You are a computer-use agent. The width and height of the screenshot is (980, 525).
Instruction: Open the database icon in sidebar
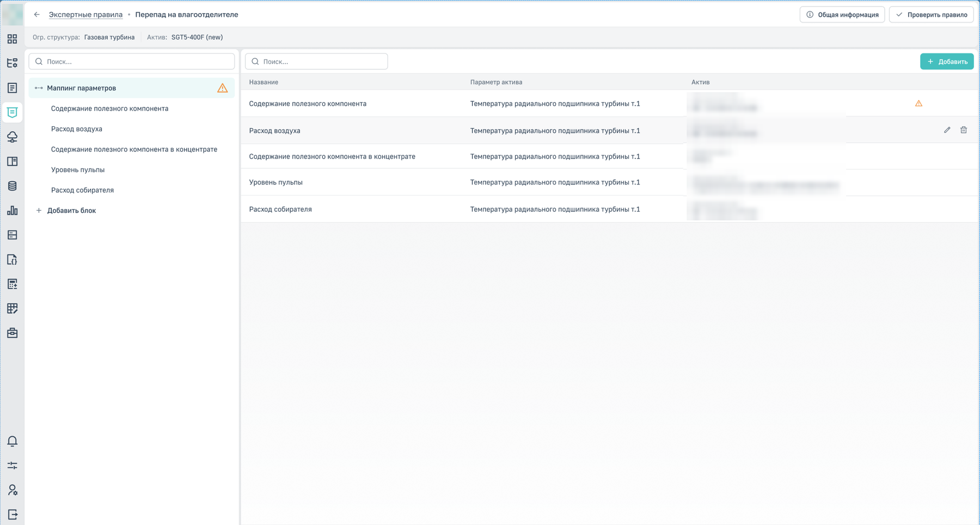click(12, 186)
